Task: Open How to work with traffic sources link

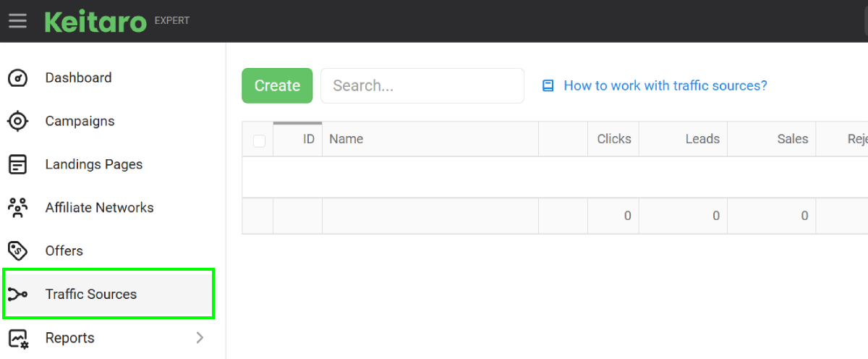Action: coord(665,85)
